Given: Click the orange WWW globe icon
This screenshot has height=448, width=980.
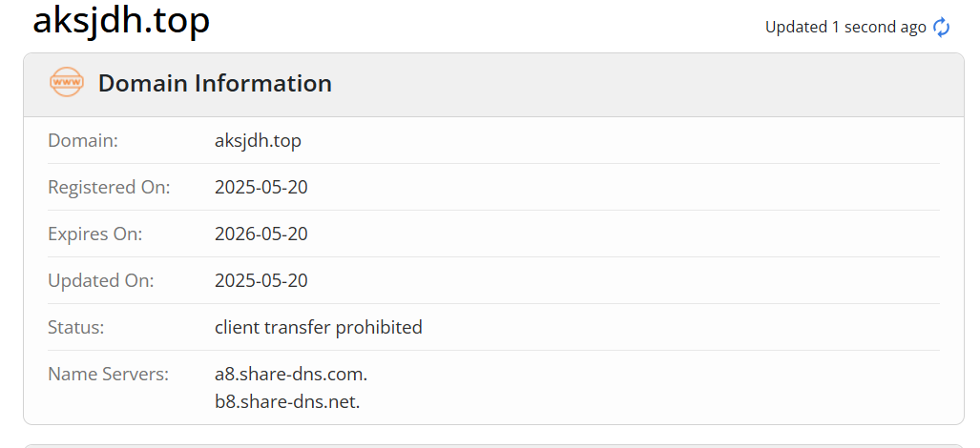Looking at the screenshot, I should (66, 82).
